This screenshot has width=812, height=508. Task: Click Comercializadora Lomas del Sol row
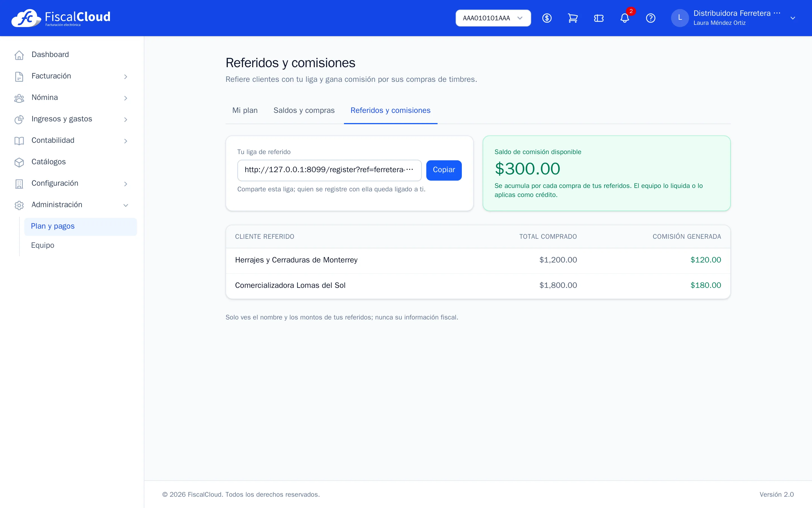[478, 286]
